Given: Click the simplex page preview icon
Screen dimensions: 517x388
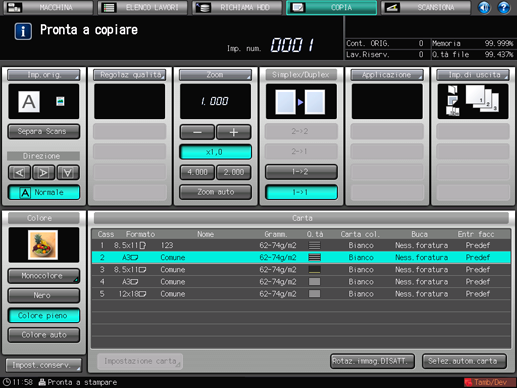Looking at the screenshot, I should (x=301, y=101).
